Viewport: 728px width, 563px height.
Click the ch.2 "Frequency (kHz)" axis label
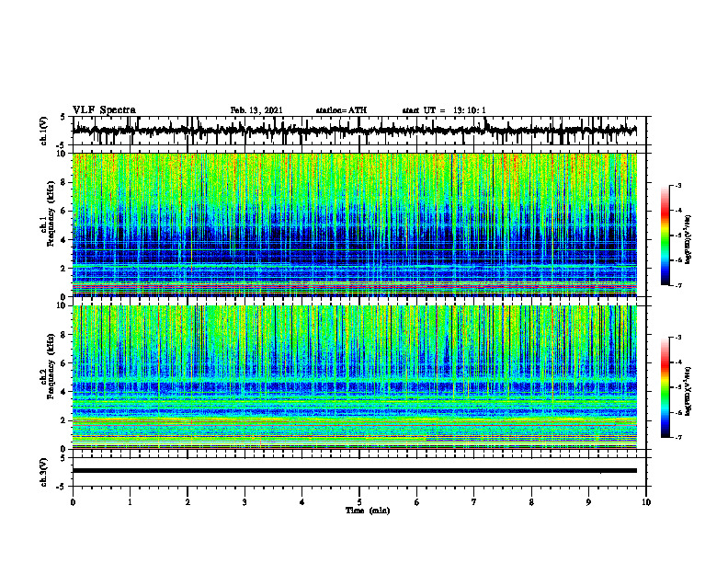[x=51, y=366]
